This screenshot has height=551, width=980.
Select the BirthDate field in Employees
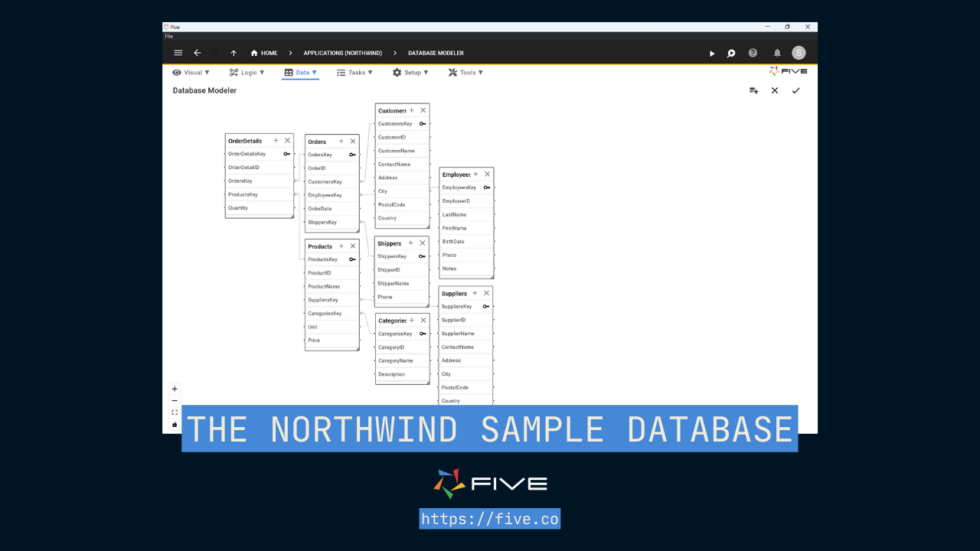[x=466, y=242]
